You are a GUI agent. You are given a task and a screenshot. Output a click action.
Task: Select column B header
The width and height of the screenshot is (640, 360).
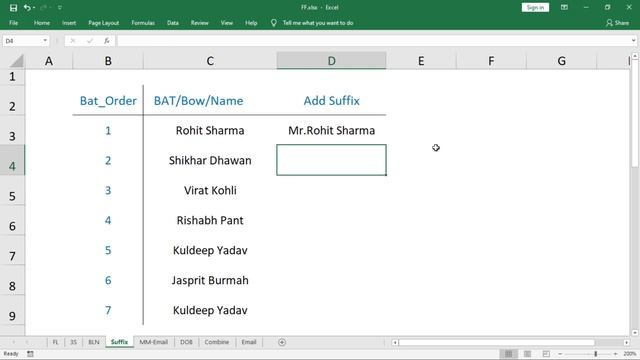coord(108,61)
